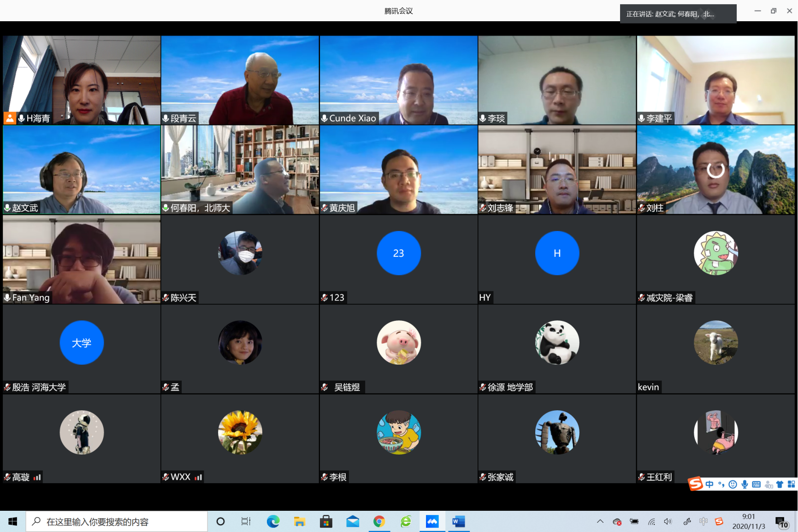This screenshot has width=798, height=532.
Task: Open Task View on the taskbar
Action: 246,521
